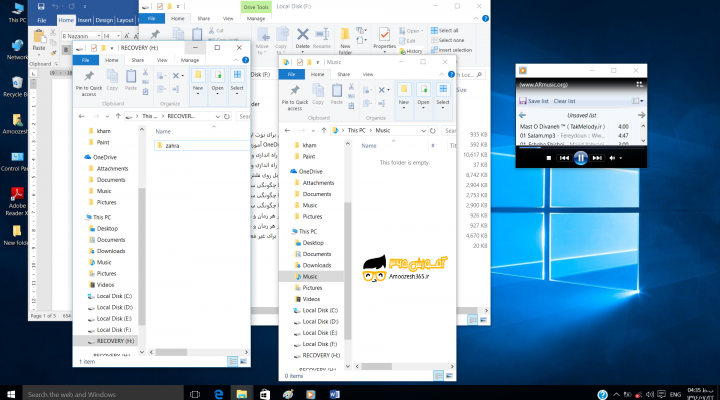The image size is (720, 400).
Task: Toggle large icons view in Music window
Action: [x=449, y=376]
